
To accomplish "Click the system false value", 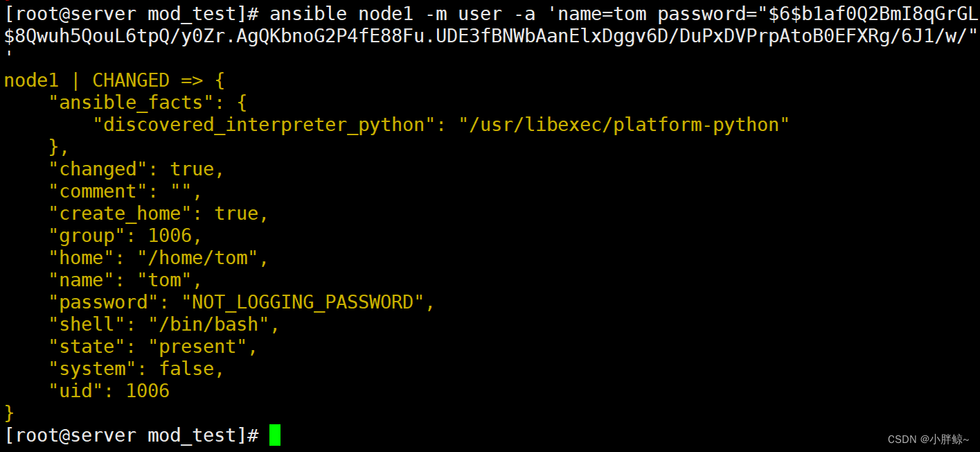I will (192, 369).
